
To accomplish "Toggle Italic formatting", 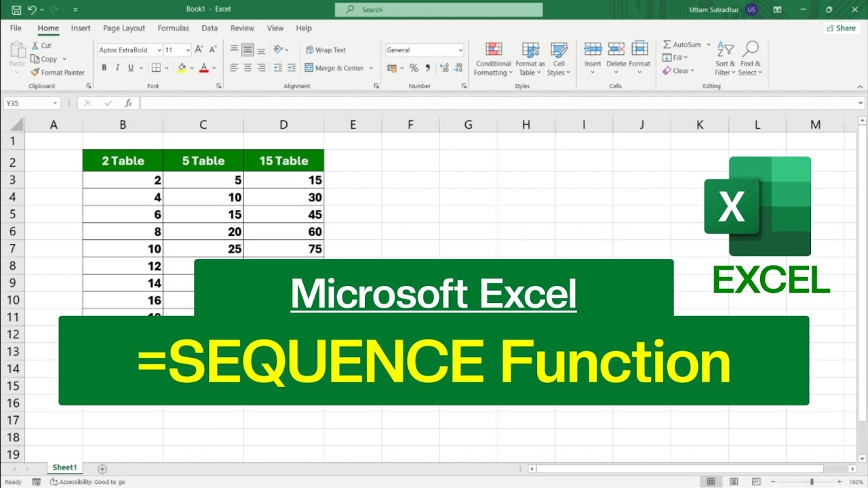I will (x=117, y=68).
